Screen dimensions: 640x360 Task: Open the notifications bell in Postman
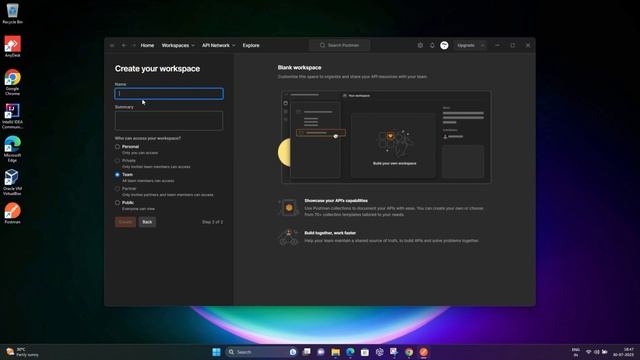(x=432, y=45)
